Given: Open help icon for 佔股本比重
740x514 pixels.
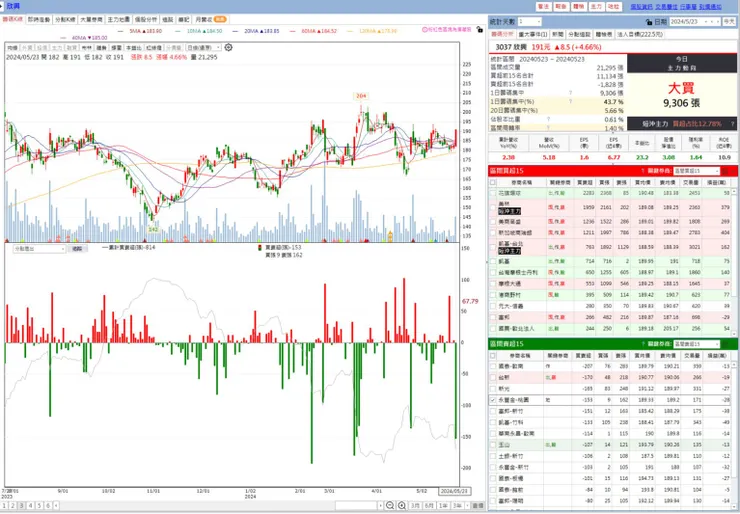Looking at the screenshot, I should pos(548,119).
